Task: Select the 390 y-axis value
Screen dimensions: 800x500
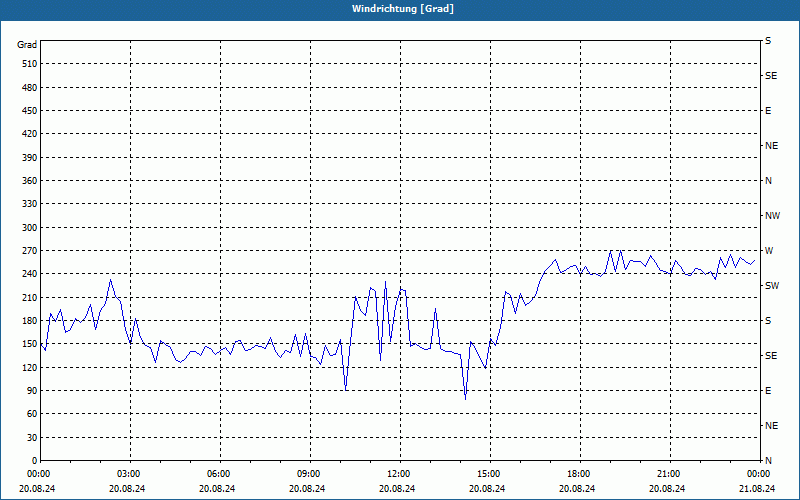Action: click(x=30, y=157)
